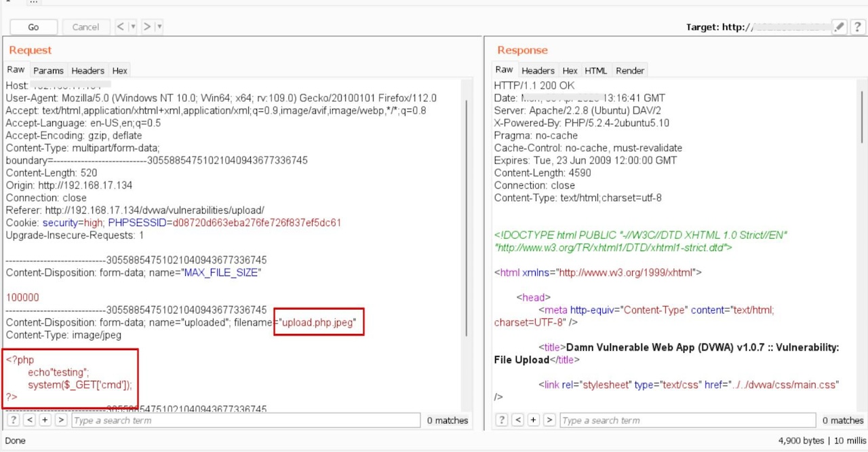The width and height of the screenshot is (868, 452).
Task: Go forward to next request in history
Action: pyautogui.click(x=147, y=27)
